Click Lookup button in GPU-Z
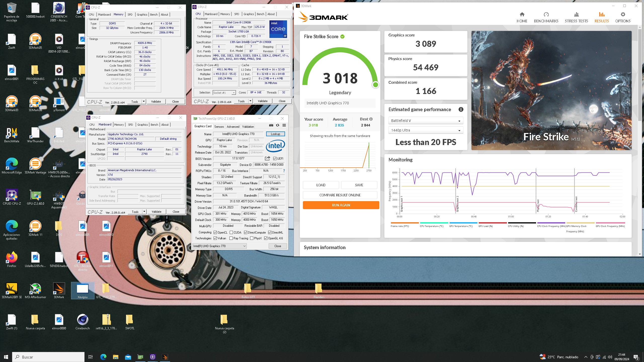Viewport: 644px width, 362px height. click(275, 134)
